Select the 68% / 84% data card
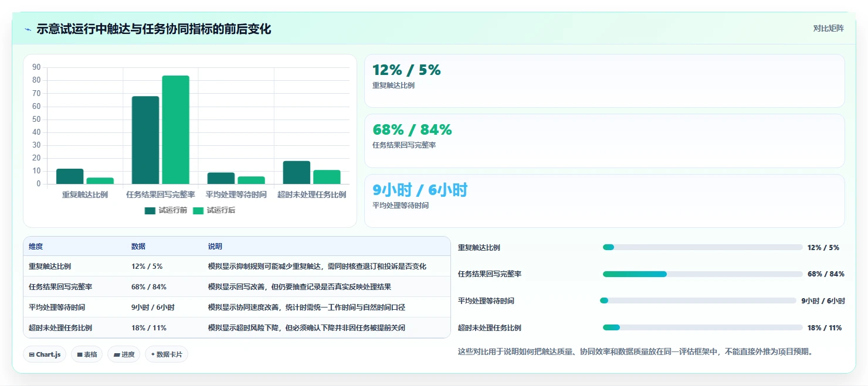The width and height of the screenshot is (868, 386). click(x=604, y=141)
